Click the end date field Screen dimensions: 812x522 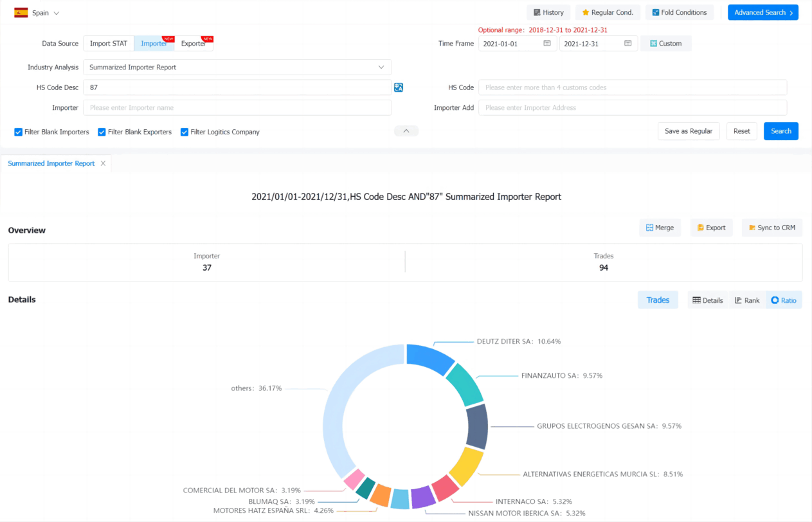pyautogui.click(x=599, y=44)
